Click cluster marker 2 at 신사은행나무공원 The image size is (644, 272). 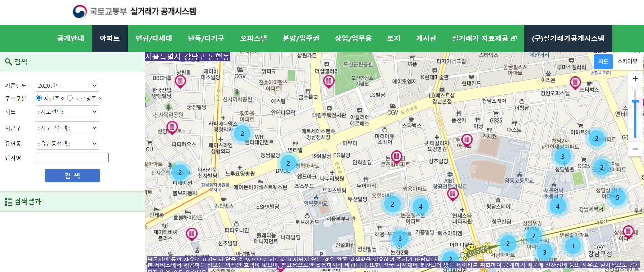[x=180, y=173]
